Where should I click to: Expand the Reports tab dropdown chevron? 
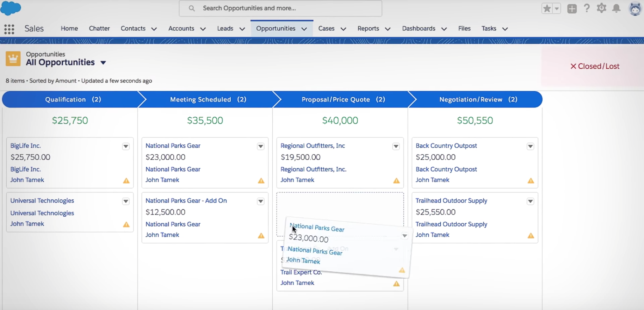[388, 29]
